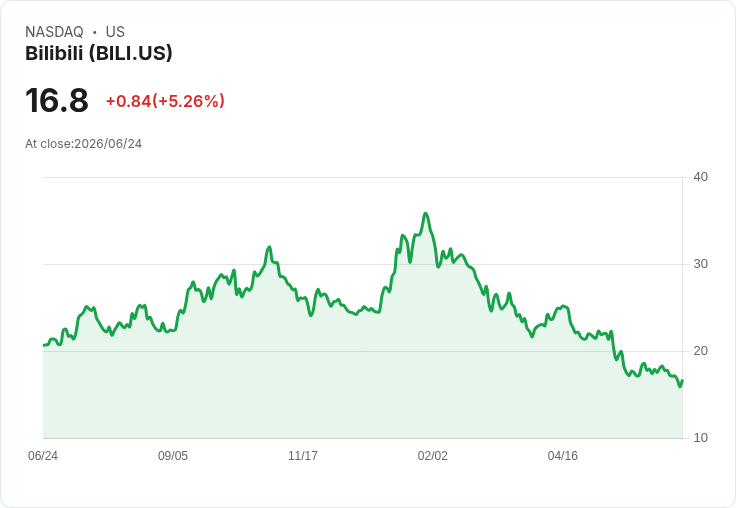This screenshot has height=508, width=736.
Task: Click the 04/16 date on x-axis
Action: pyautogui.click(x=563, y=456)
